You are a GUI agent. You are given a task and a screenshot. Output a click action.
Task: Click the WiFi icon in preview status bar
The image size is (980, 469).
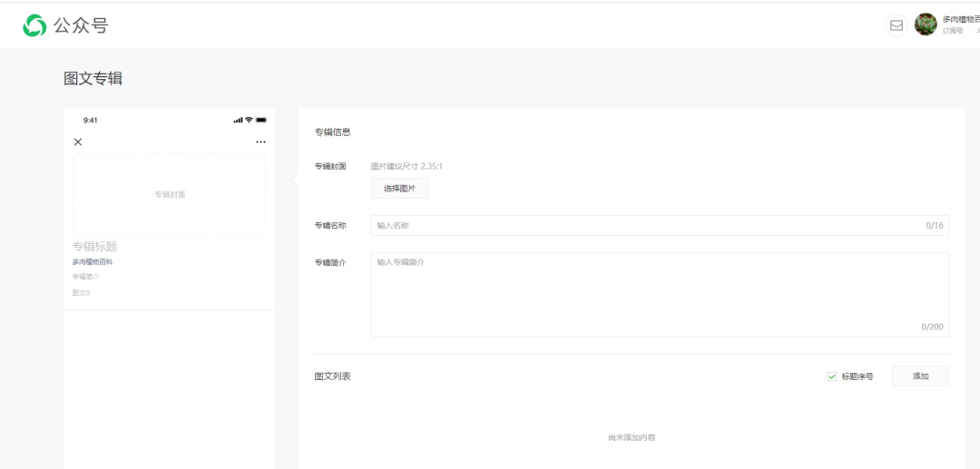[249, 120]
